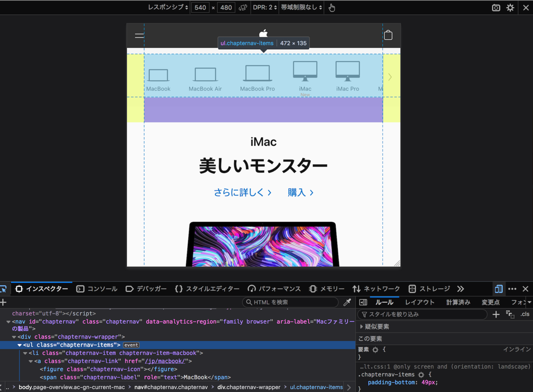Advance the product carousel with right chevron
This screenshot has width=533, height=392.
click(x=390, y=77)
